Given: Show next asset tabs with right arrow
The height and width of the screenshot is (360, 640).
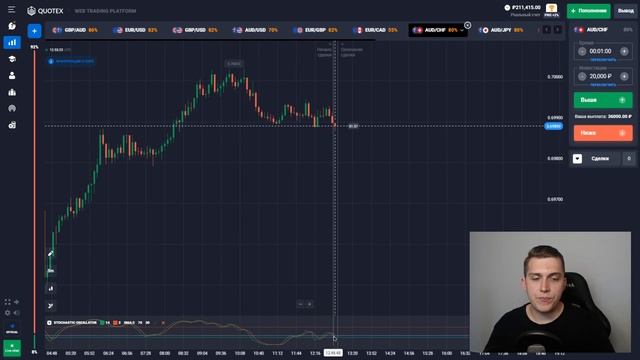Looking at the screenshot, I should (x=557, y=30).
